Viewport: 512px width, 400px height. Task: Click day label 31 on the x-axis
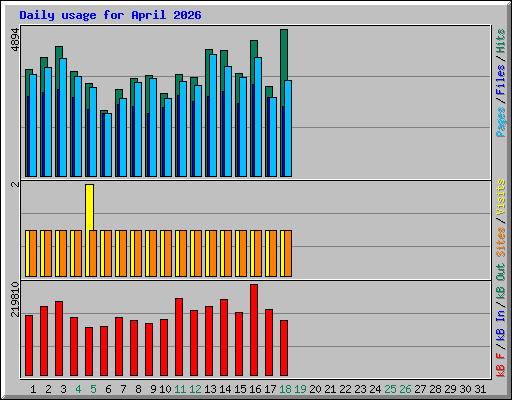[480, 389]
